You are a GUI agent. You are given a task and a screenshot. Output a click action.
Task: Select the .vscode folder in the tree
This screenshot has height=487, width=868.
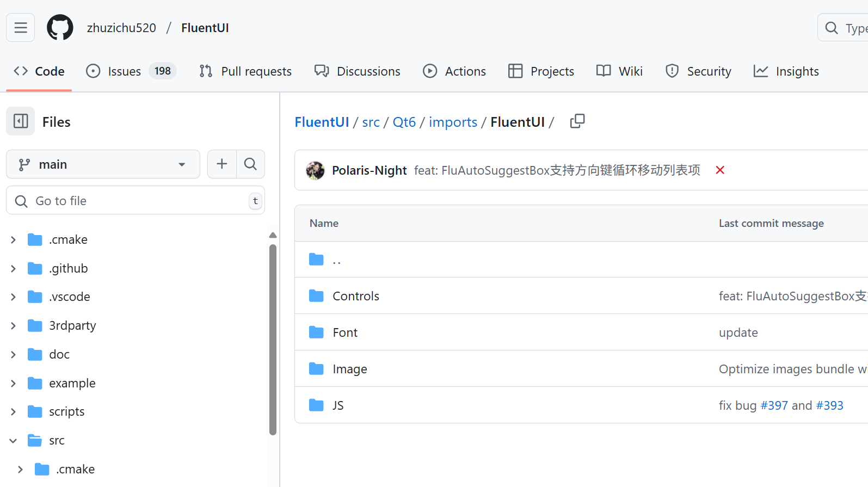click(x=70, y=297)
